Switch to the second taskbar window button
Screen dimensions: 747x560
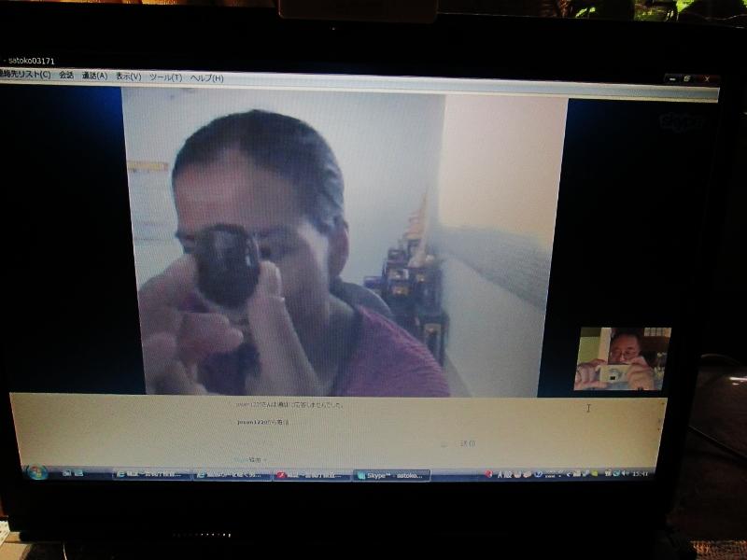coord(232,475)
